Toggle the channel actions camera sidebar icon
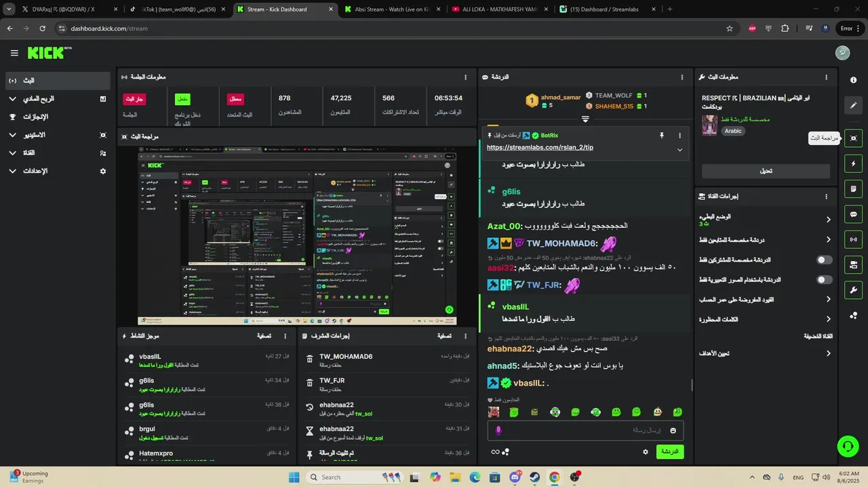Viewport: 868px width, 488px height. point(853,264)
